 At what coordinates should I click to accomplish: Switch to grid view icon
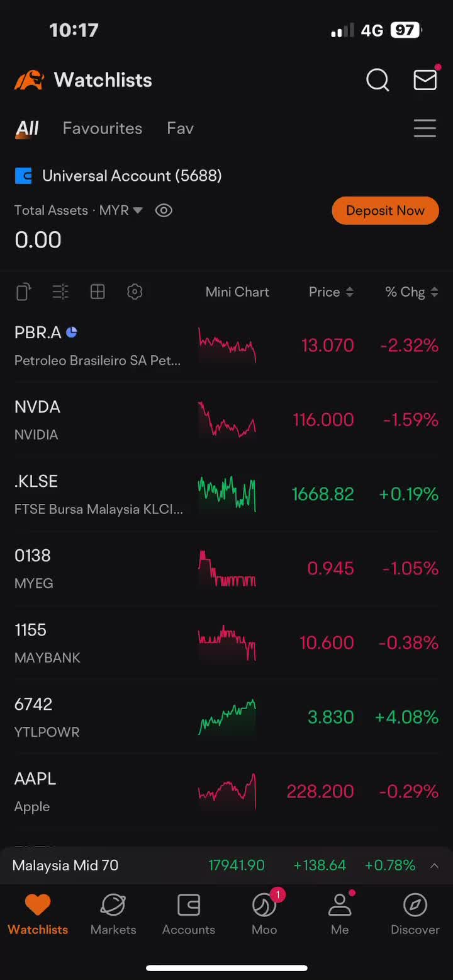click(98, 292)
